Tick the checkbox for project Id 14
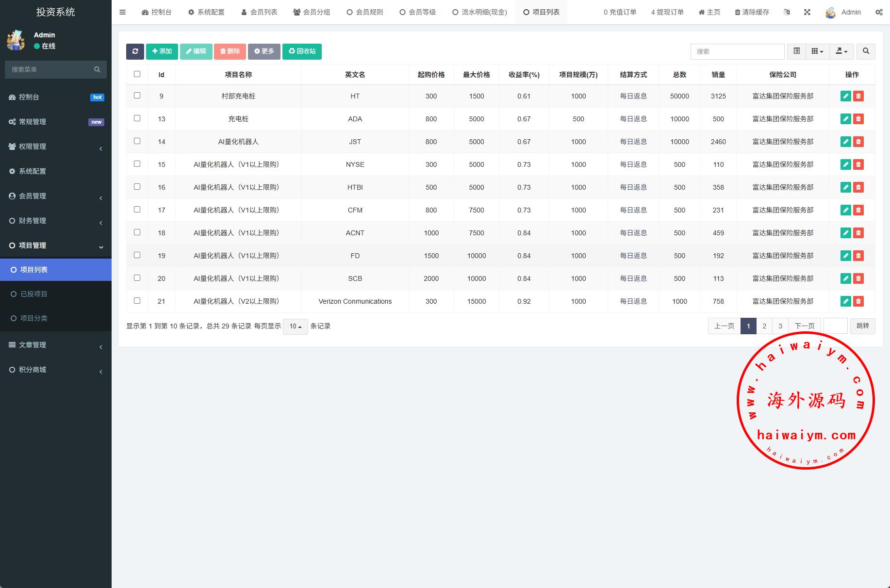The width and height of the screenshot is (890, 588). 137,141
